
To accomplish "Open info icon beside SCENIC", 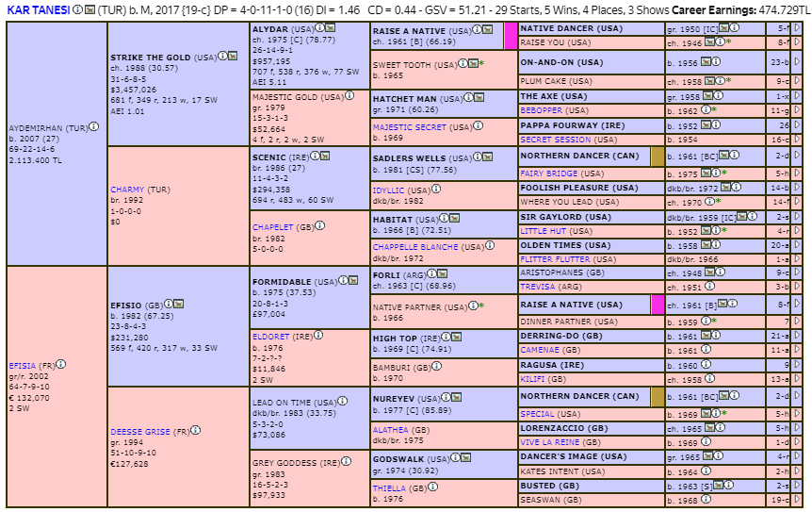I will coord(315,156).
